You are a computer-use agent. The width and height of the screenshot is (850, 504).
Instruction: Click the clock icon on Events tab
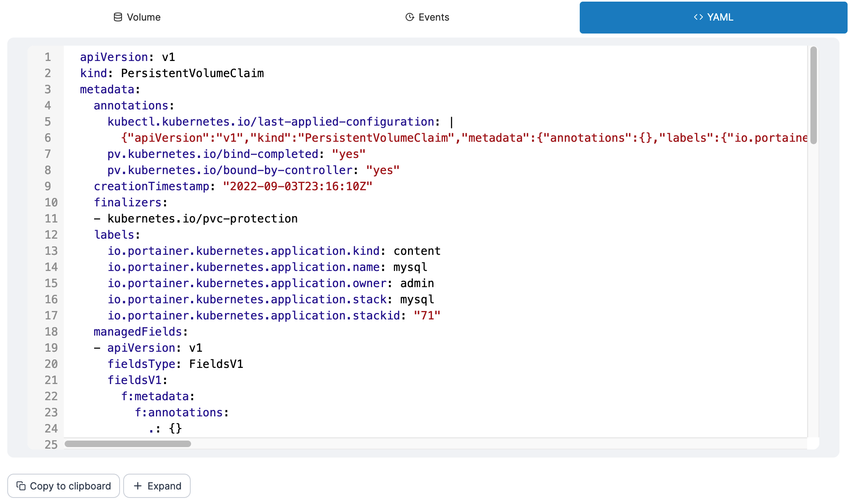click(x=410, y=17)
